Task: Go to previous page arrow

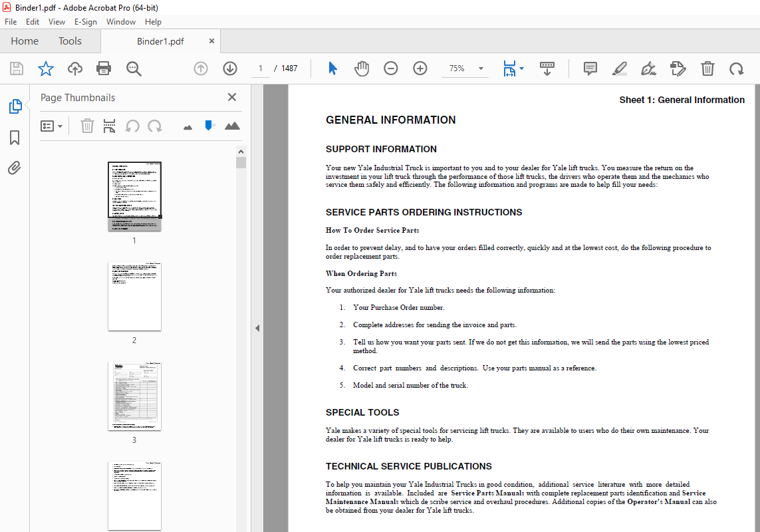Action: pyautogui.click(x=201, y=68)
